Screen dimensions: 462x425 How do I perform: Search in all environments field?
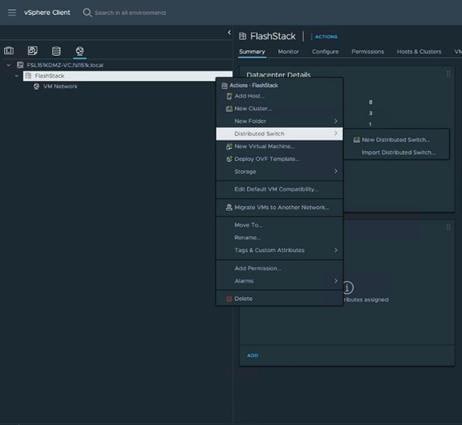pos(130,13)
